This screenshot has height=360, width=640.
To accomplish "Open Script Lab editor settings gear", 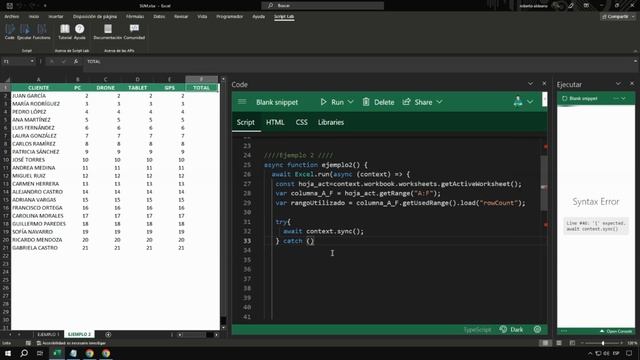I will [537, 329].
